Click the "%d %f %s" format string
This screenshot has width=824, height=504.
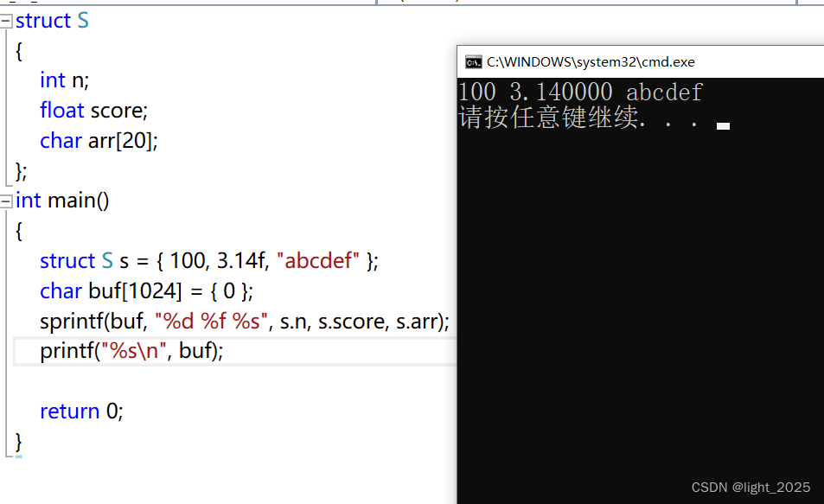[x=211, y=321]
